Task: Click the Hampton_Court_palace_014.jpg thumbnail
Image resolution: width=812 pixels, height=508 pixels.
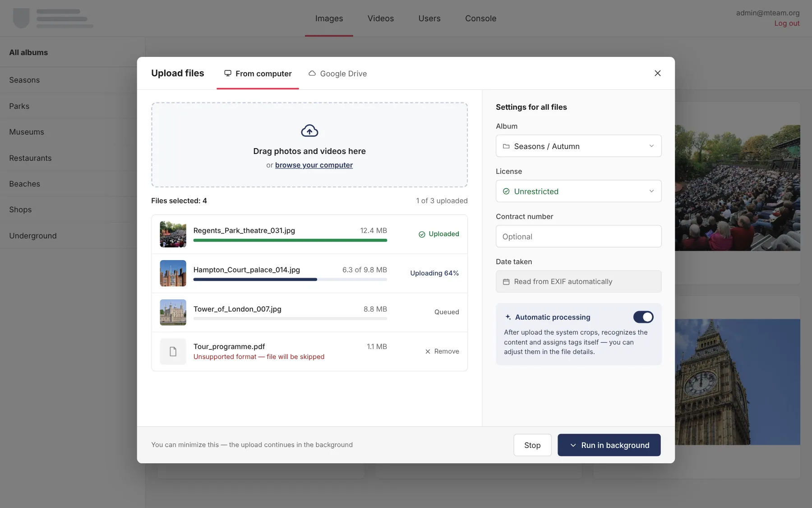Action: (x=173, y=273)
